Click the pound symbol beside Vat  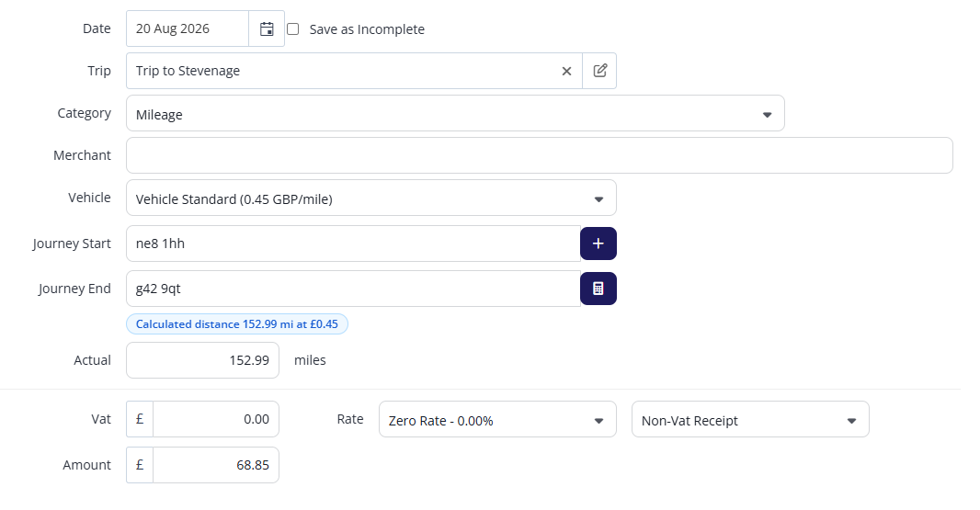tap(140, 419)
